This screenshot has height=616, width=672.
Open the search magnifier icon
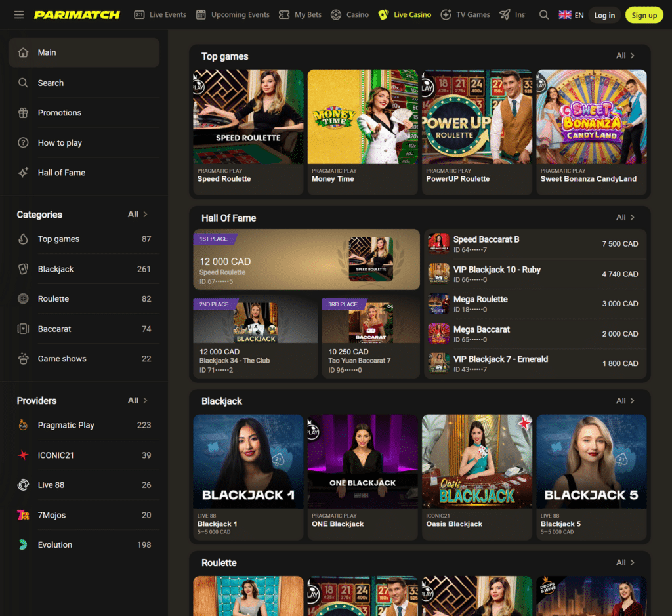click(543, 14)
